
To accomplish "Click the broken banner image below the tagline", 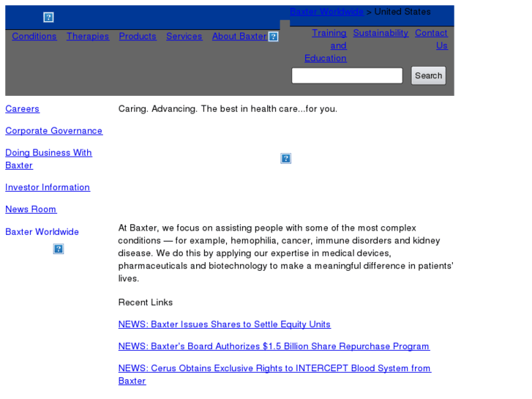I will tap(285, 158).
